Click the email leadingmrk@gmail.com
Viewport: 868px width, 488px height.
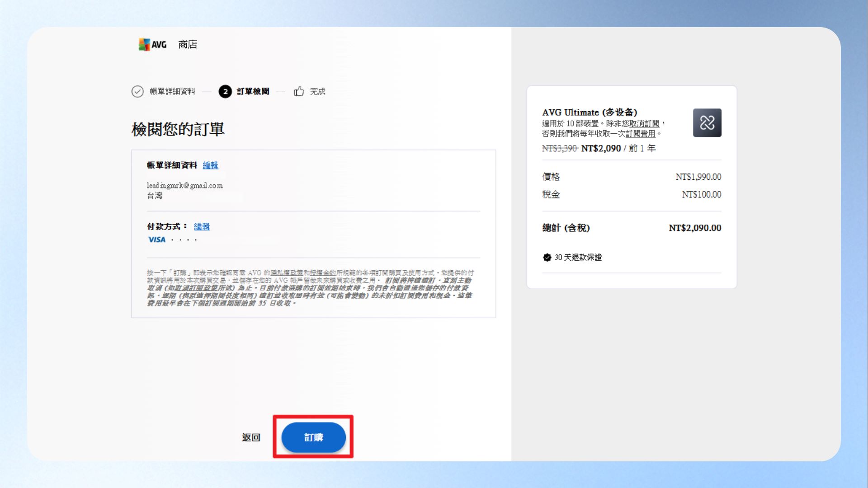coord(184,185)
